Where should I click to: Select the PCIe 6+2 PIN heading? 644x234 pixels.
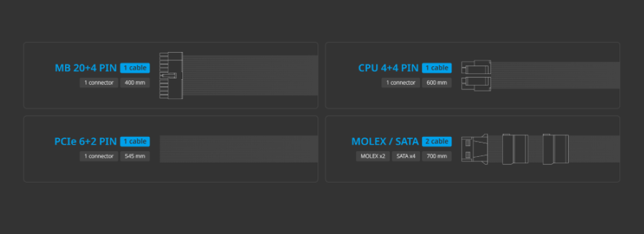[86, 142]
